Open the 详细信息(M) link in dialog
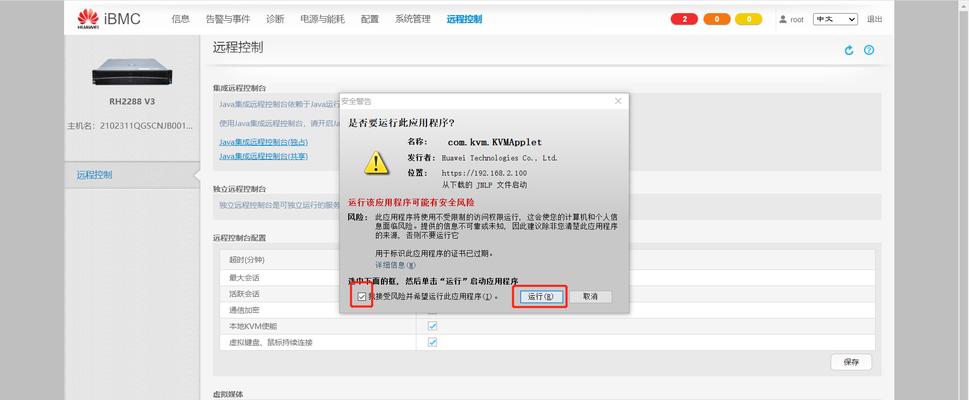 click(x=396, y=265)
